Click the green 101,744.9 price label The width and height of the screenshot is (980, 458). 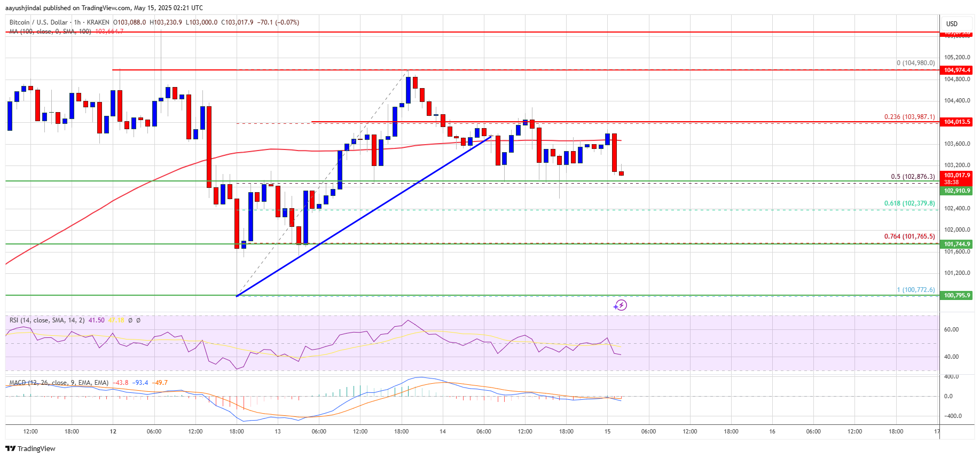click(957, 244)
